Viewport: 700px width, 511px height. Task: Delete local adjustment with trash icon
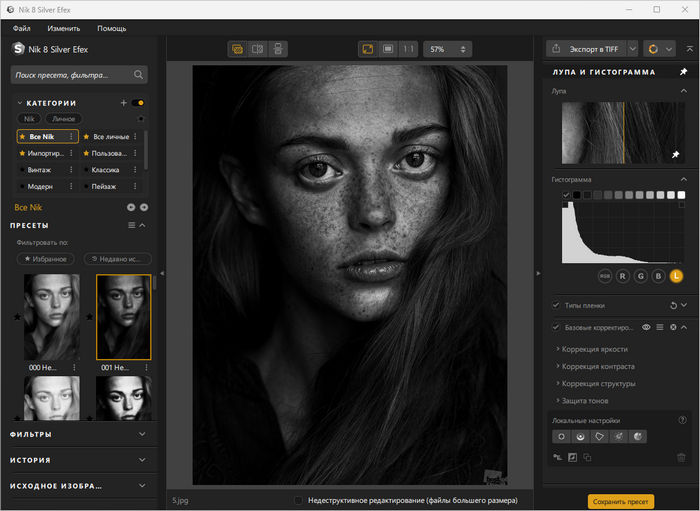coord(681,457)
